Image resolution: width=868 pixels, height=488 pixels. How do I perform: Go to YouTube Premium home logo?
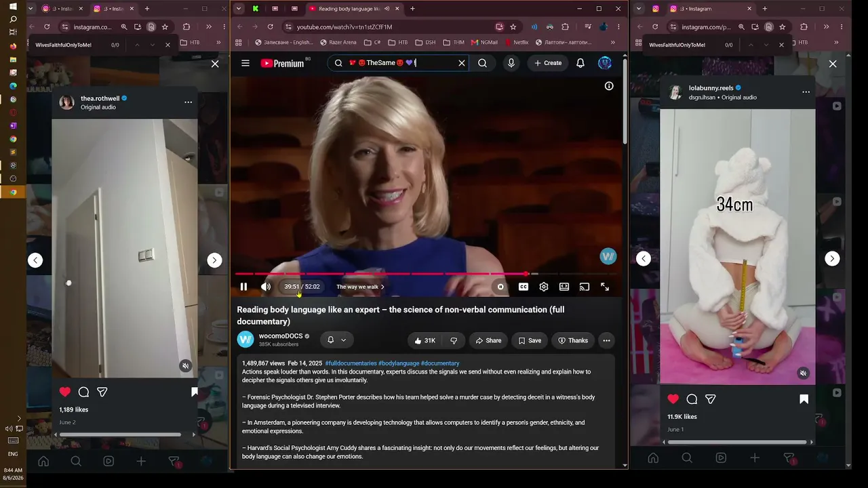point(282,63)
